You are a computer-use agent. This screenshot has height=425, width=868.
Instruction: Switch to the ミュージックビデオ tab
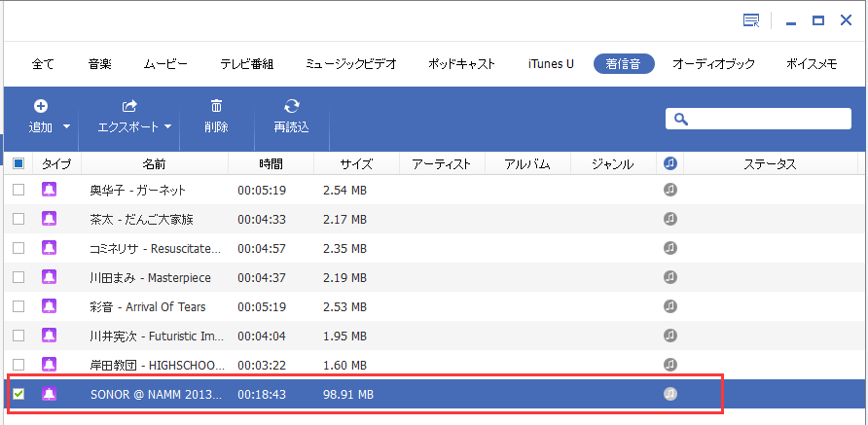click(x=351, y=64)
